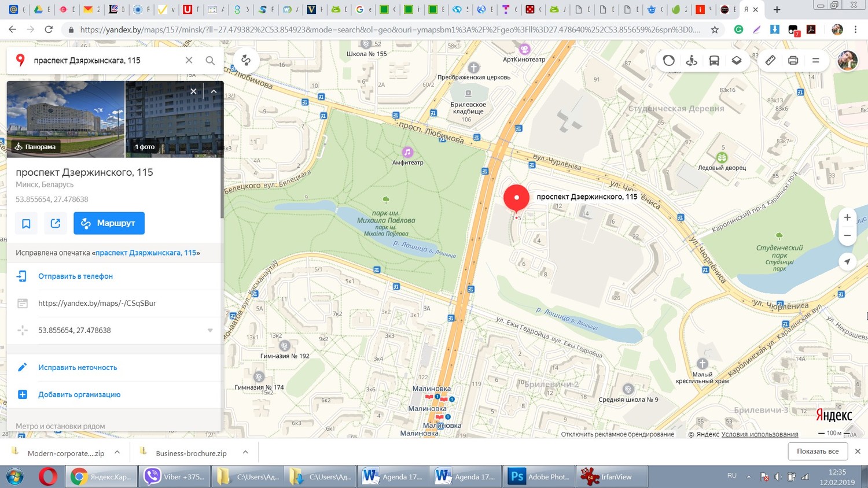This screenshot has width=868, height=488.
Task: Click the Ледовый дворец map icon
Action: pos(722,157)
